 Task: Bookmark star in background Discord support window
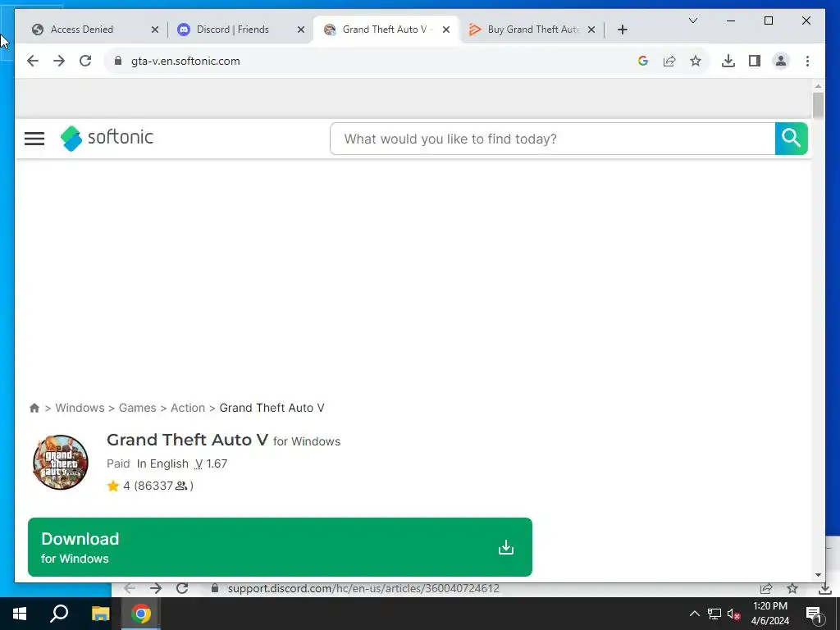[792, 589]
